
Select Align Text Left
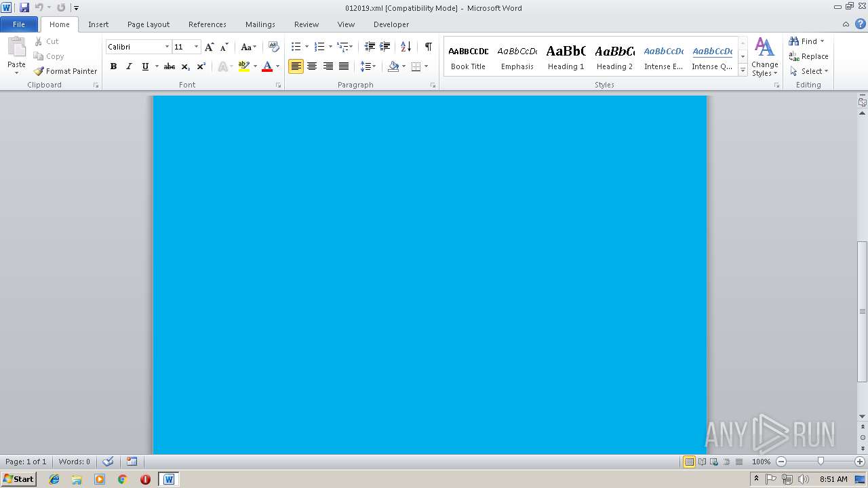point(296,66)
